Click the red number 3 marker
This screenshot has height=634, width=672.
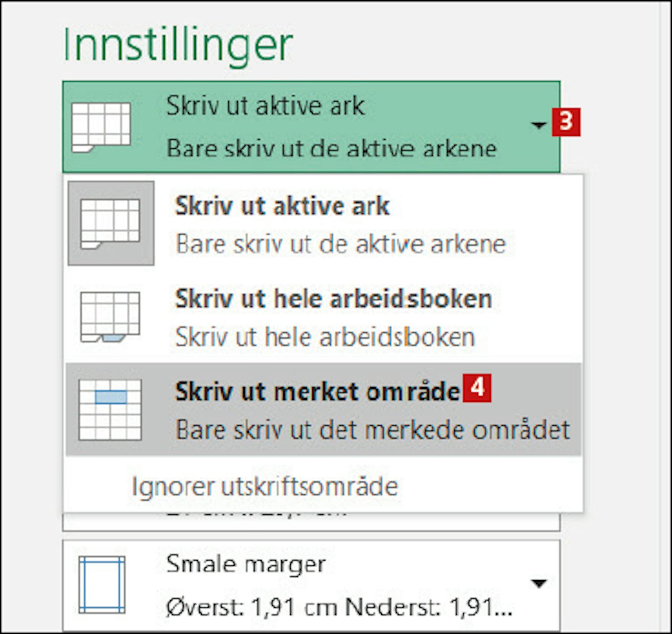566,122
